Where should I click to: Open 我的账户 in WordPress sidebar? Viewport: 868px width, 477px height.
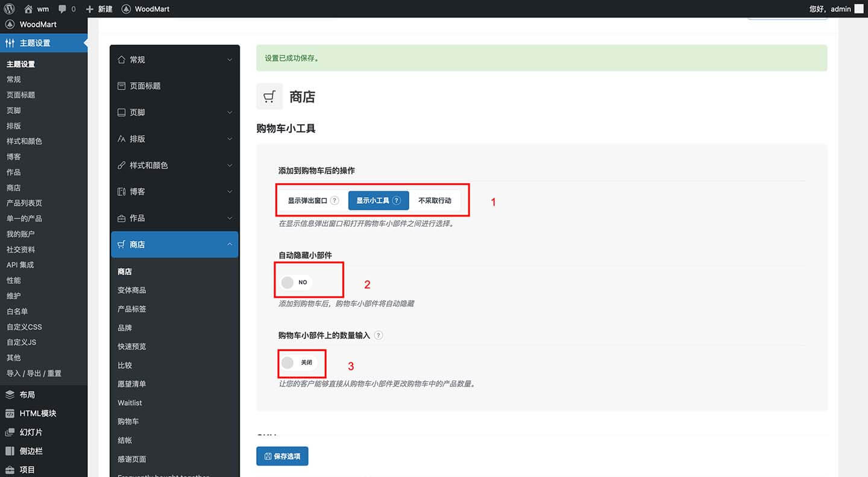pos(20,234)
